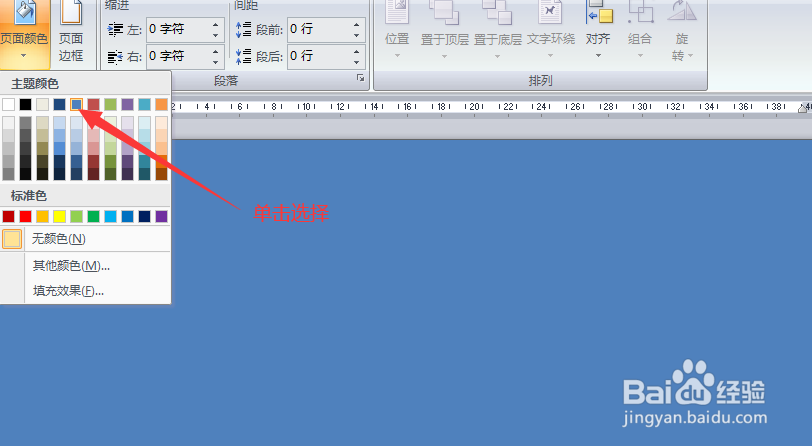Decrease spacing after (段后) value
812x446 pixels.
(x=356, y=62)
